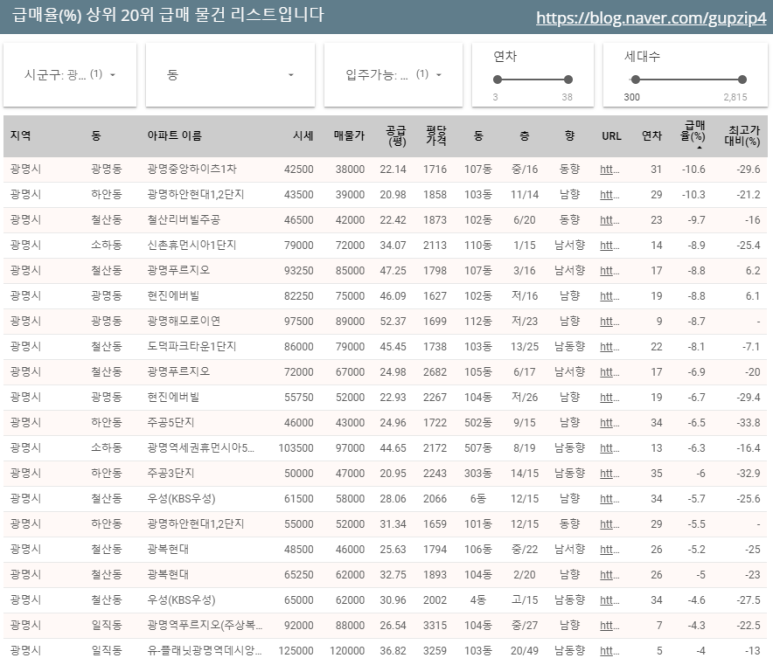Click the 층 value 13/25
Screen dimensions: 773x665
coord(525,347)
